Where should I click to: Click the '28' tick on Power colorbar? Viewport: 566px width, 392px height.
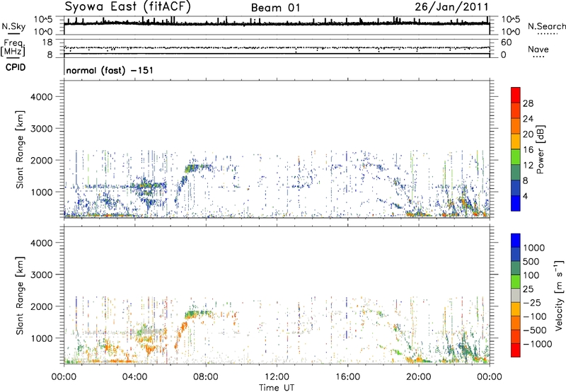[x=528, y=103]
